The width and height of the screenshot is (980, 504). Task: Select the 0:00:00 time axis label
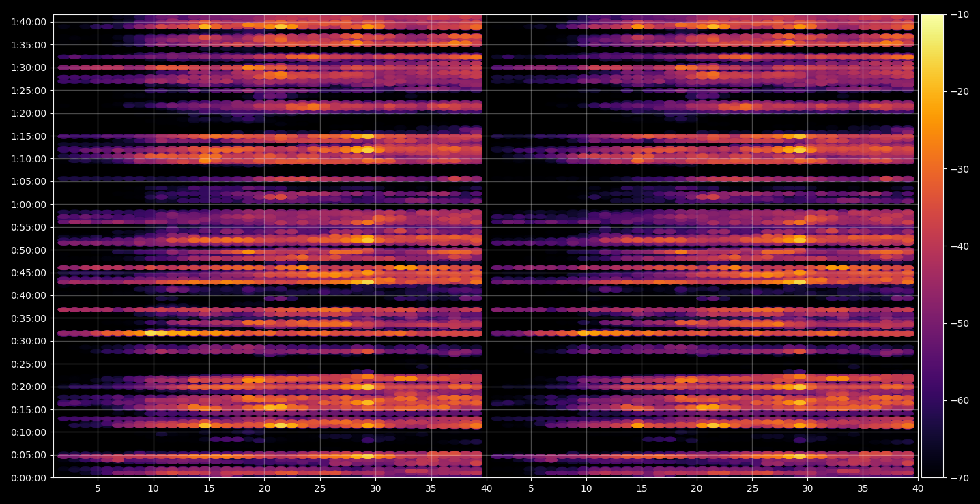(29, 478)
